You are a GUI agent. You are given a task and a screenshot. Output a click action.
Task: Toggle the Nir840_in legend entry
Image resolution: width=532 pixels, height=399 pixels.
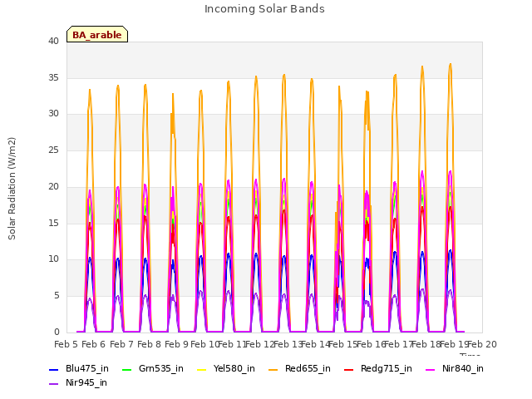click(x=455, y=368)
